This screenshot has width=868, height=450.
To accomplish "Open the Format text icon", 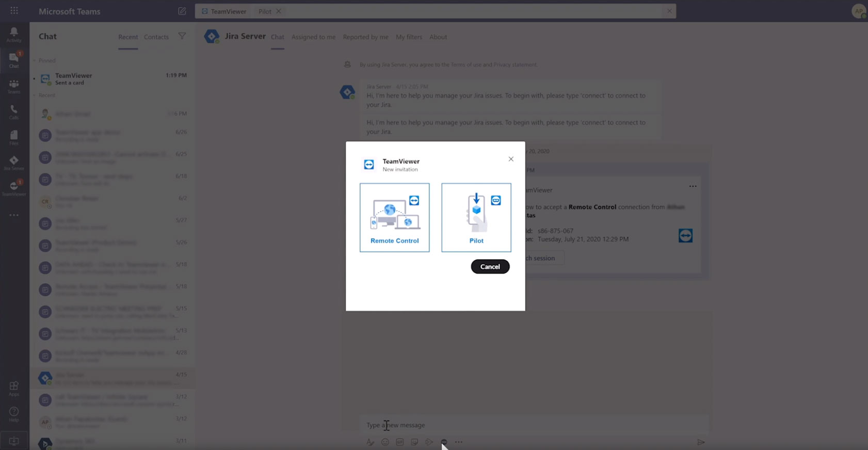I will [370, 442].
